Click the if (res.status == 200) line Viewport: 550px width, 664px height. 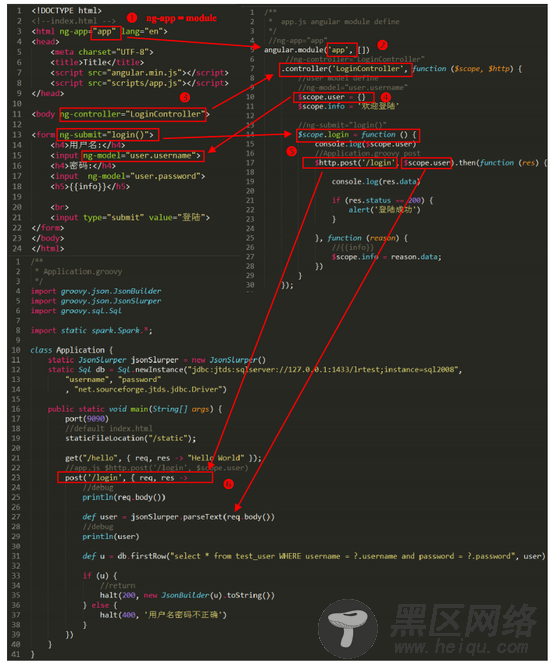coord(382,200)
